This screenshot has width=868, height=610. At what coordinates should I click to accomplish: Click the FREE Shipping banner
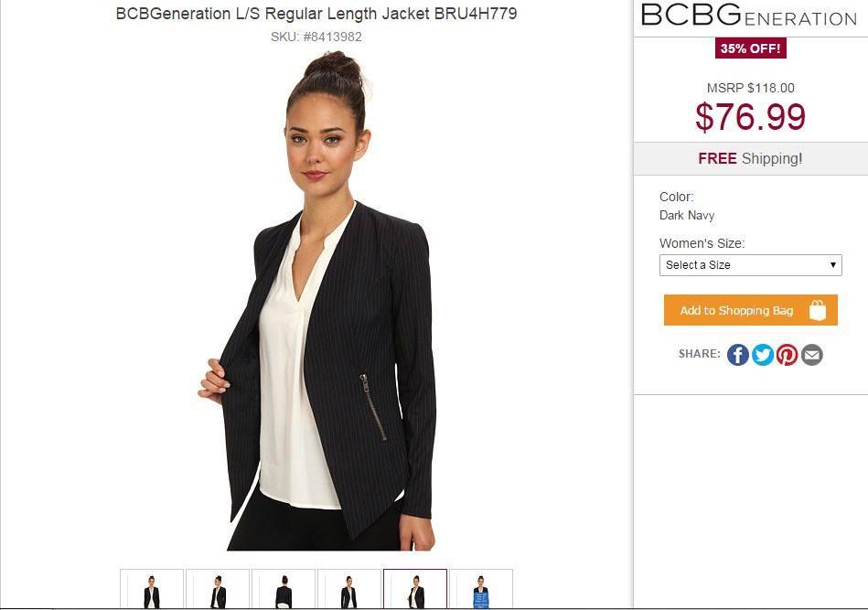[750, 158]
